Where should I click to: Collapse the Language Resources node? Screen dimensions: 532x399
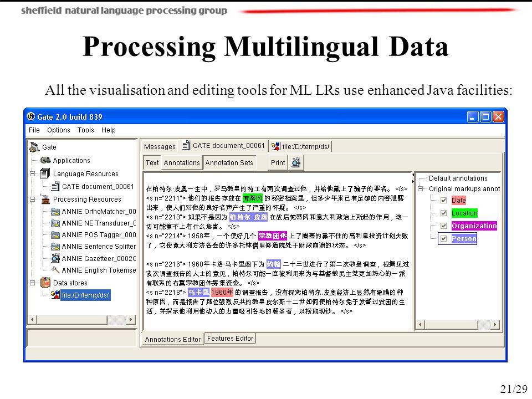pos(33,173)
